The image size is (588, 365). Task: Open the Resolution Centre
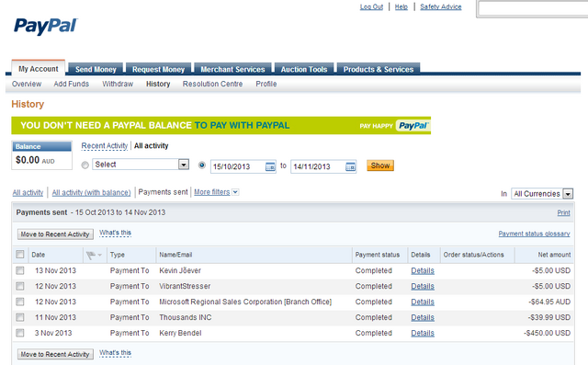pos(212,84)
